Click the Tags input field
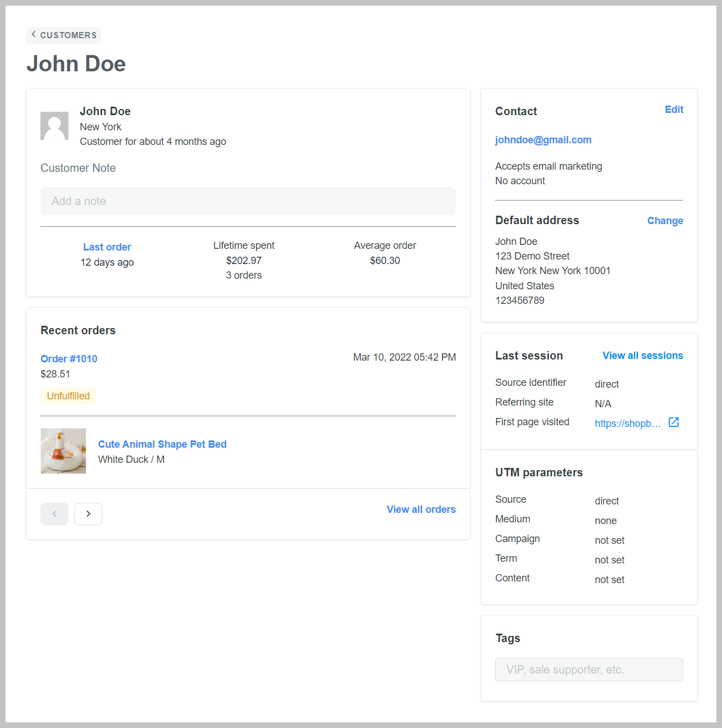 [589, 670]
